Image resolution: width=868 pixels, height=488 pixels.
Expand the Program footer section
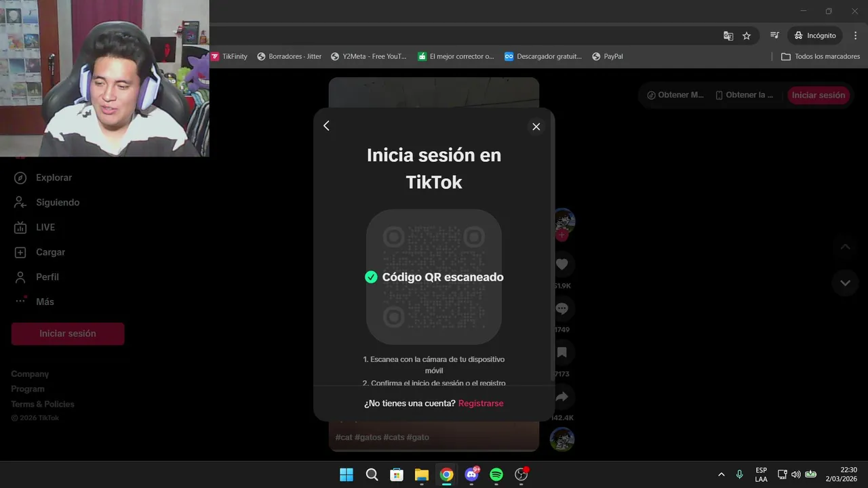pos(28,389)
